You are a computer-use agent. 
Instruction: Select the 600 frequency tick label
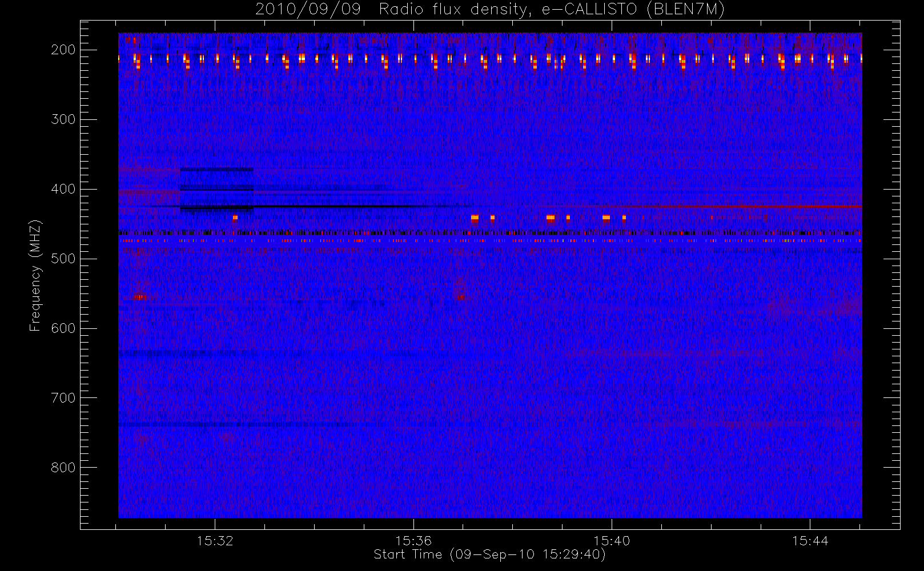click(63, 328)
